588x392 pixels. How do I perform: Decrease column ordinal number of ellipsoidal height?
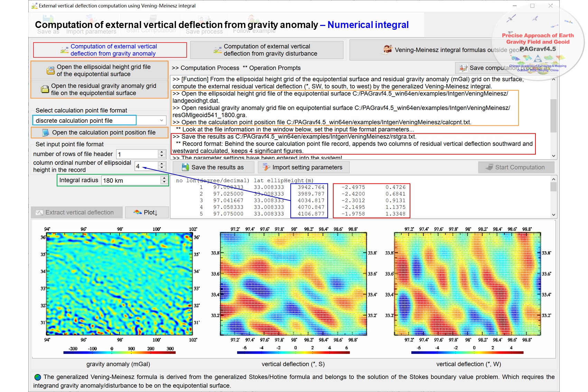tap(161, 168)
